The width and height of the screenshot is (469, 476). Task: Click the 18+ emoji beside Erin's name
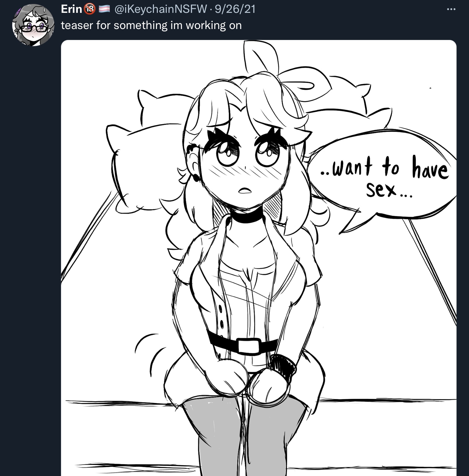89,9
